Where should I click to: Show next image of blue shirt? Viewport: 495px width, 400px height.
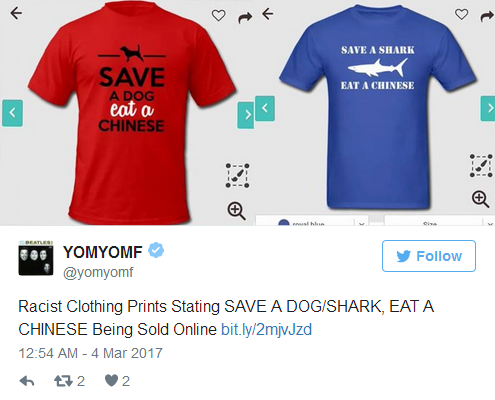[x=488, y=108]
